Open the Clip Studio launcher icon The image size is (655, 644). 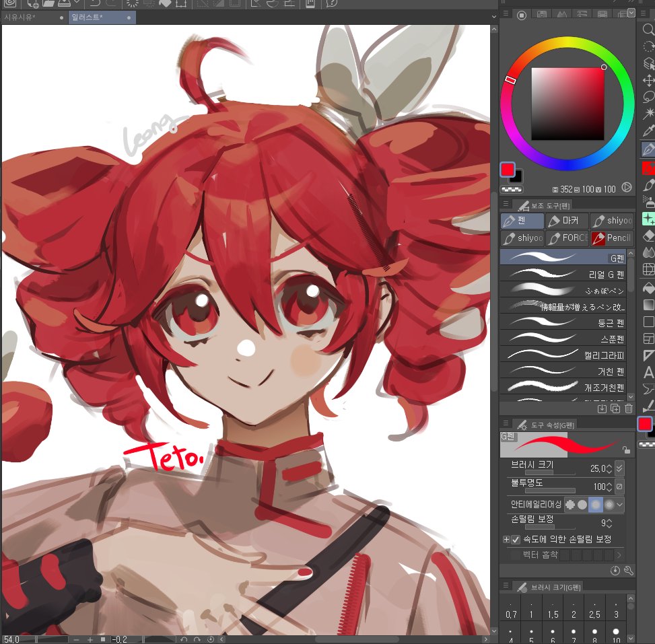pos(10,4)
